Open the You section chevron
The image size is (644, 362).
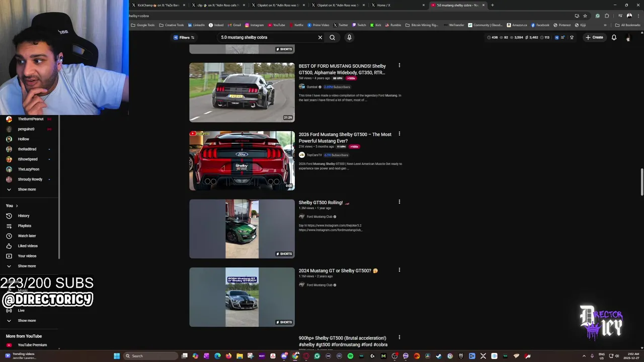(x=17, y=206)
